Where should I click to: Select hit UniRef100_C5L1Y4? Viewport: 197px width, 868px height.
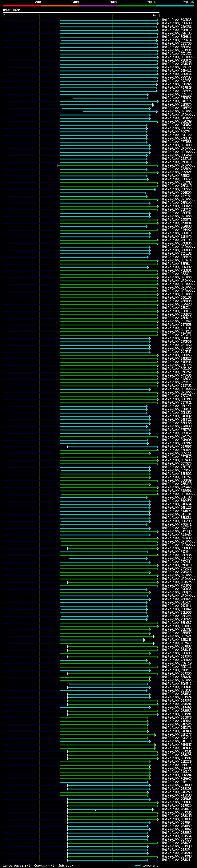(x=177, y=406)
